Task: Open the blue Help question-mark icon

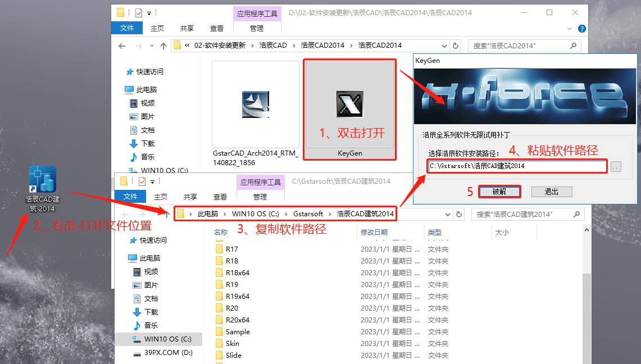Action: pyautogui.click(x=581, y=28)
